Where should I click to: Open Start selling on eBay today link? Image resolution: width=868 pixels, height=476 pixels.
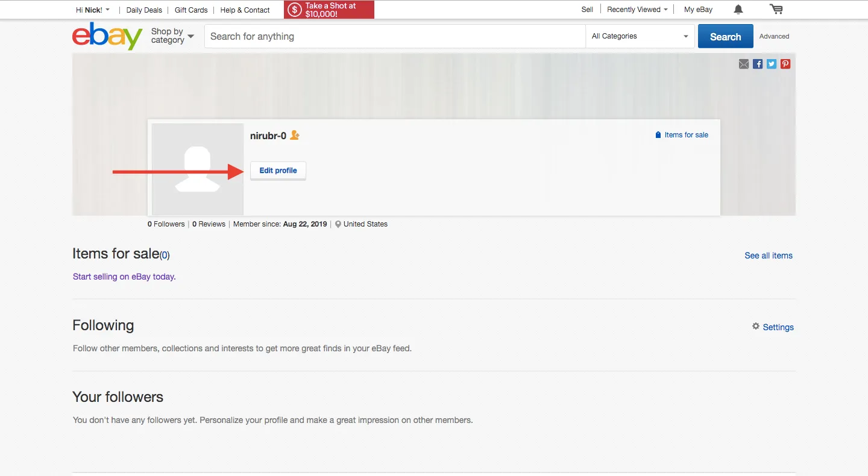[x=124, y=277]
